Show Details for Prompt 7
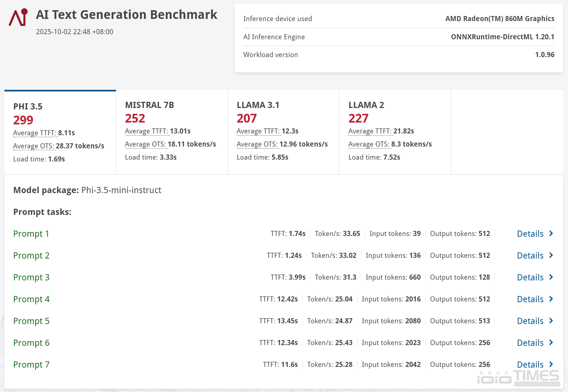 [x=530, y=365]
